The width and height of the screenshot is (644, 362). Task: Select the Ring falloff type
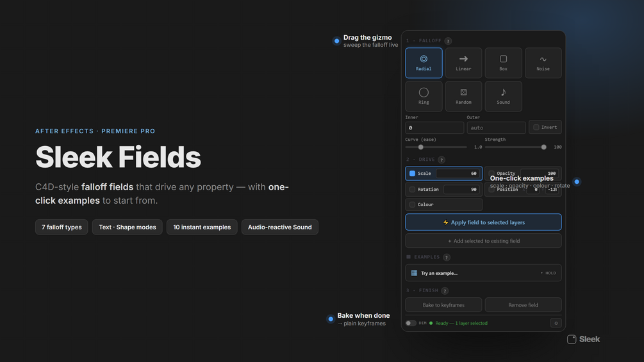tap(424, 97)
